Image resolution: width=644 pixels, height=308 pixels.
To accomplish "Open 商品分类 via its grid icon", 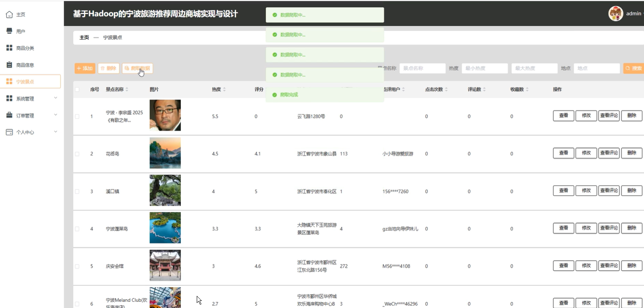I will point(9,48).
